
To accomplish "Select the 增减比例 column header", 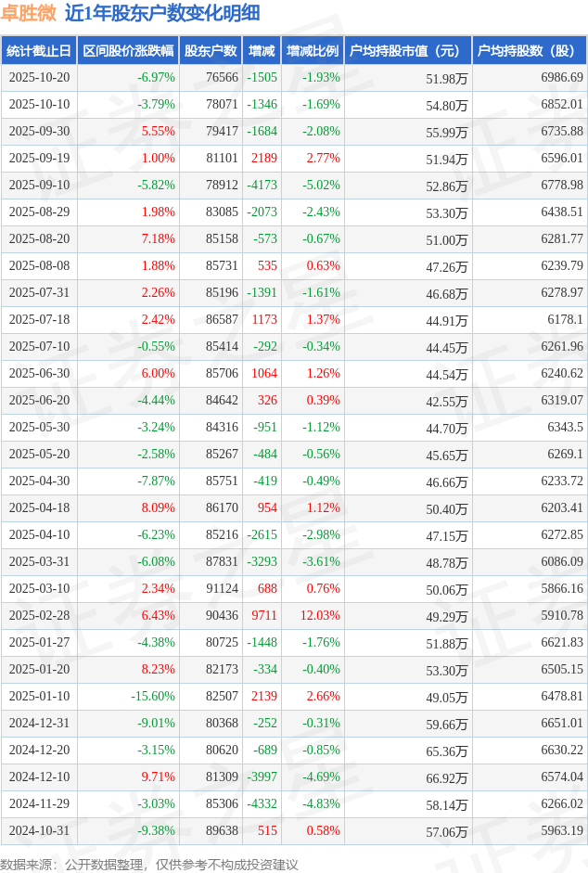I will (x=313, y=51).
